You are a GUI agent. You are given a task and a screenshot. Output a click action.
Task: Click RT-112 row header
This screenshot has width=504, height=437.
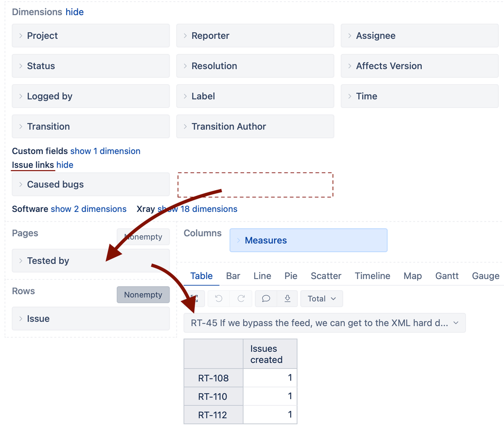click(x=213, y=415)
